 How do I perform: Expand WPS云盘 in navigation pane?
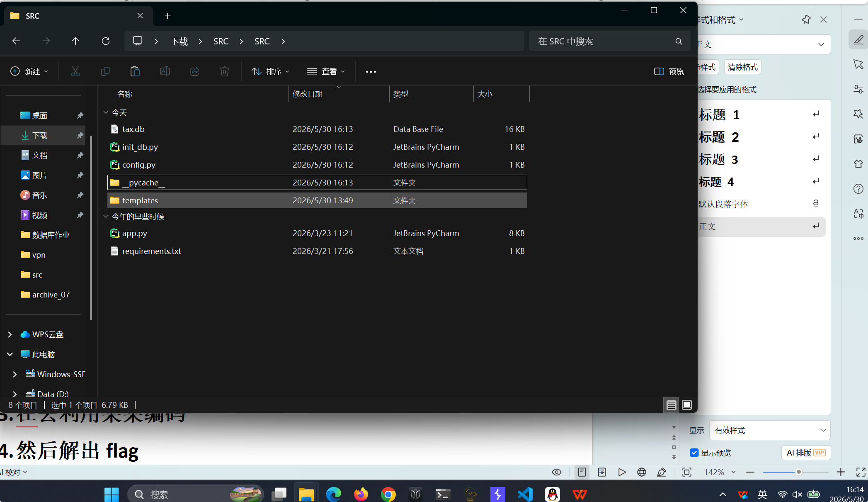click(x=10, y=334)
